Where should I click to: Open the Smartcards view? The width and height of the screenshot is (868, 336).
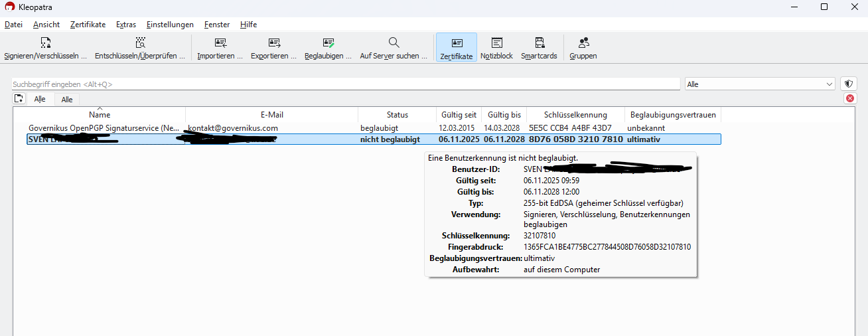pyautogui.click(x=539, y=43)
